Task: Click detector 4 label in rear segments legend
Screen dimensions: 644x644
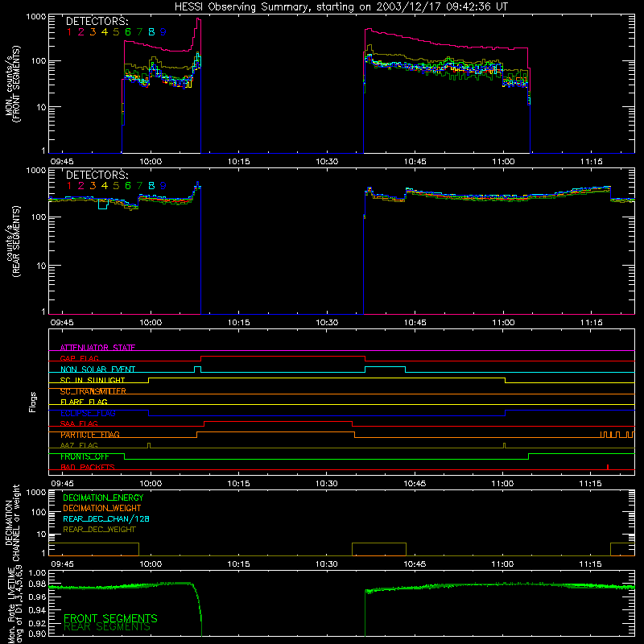Action: (x=105, y=186)
